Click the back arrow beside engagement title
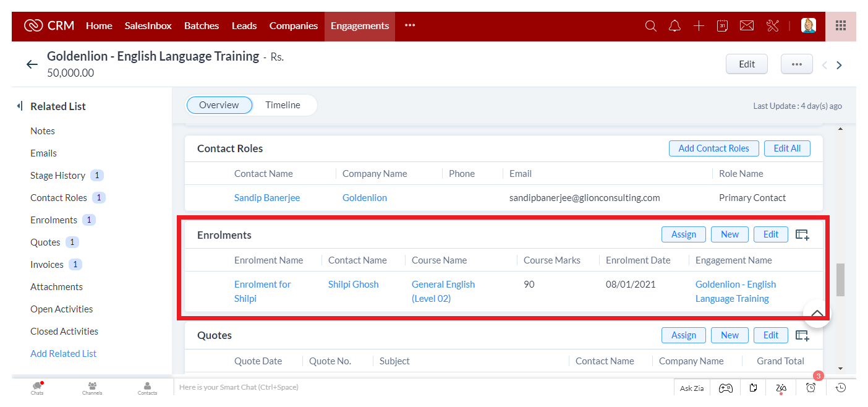Viewport: 868px width, 407px height. 32,64
